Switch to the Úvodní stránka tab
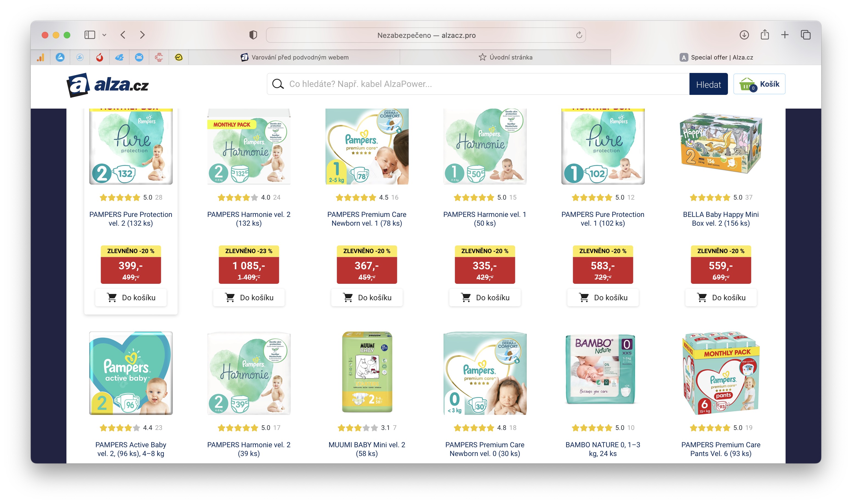 505,57
